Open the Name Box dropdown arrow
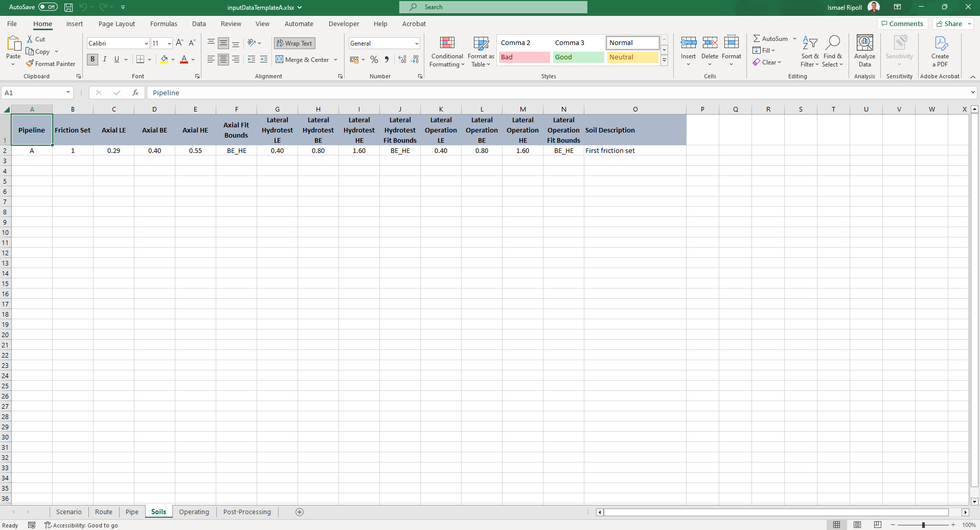This screenshot has width=980, height=530. [x=68, y=93]
